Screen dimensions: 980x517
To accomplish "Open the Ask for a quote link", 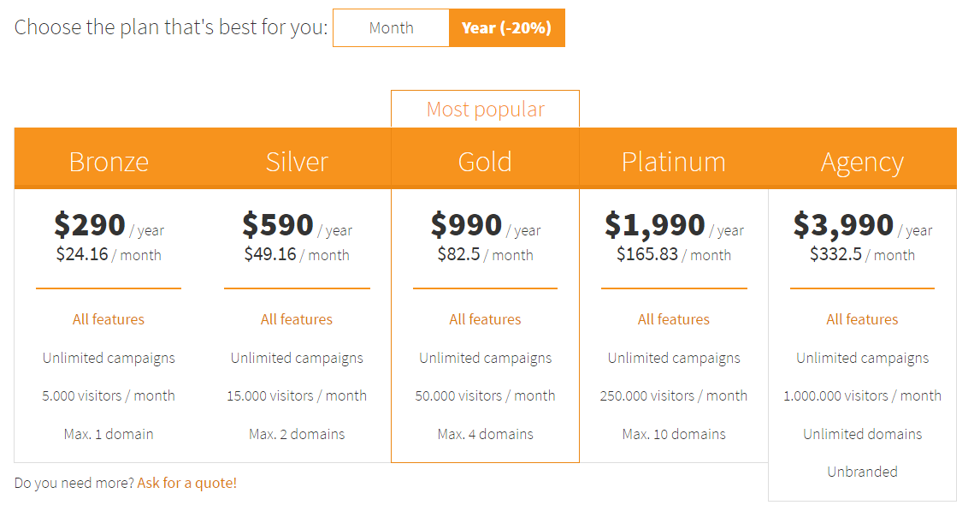I will click(187, 483).
